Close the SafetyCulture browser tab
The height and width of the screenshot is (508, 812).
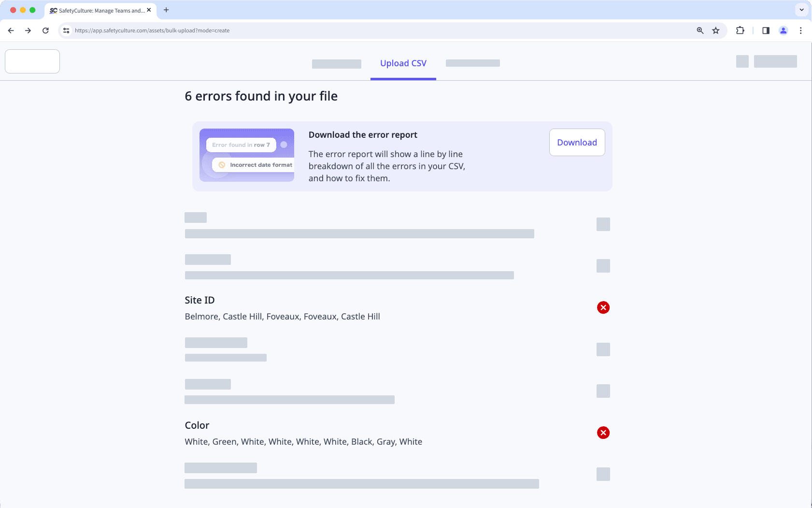coord(149,10)
